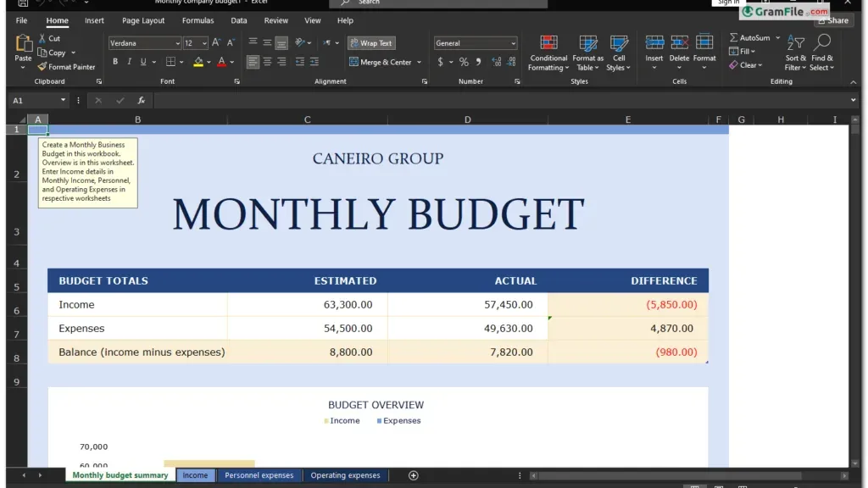Open the Operating expenses sheet tab

coord(346,475)
